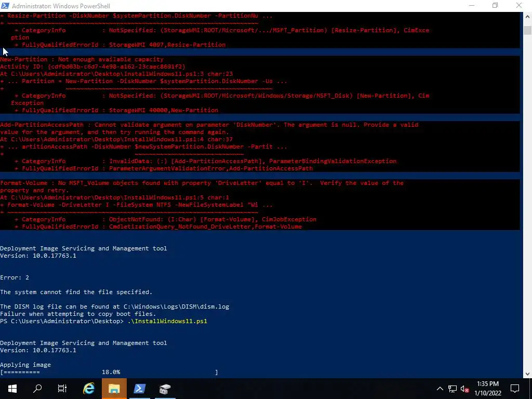Click the scrollbar down arrow
Viewport: 532px width, 399px height.
(527, 374)
